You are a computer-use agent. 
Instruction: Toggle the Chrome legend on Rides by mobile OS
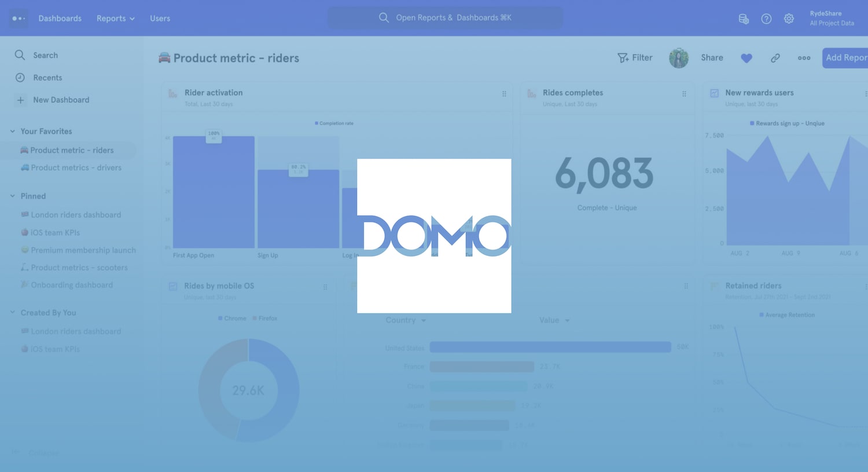pyautogui.click(x=232, y=317)
